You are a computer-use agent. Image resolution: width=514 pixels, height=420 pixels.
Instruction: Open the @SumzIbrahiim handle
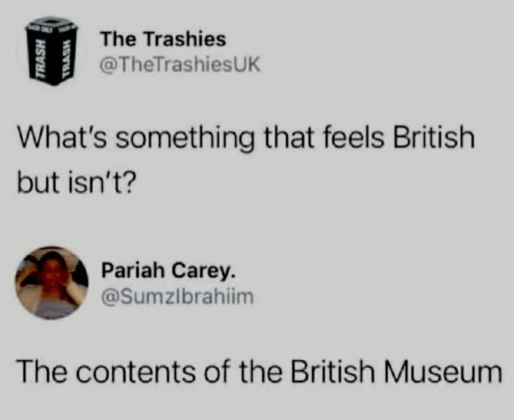click(177, 297)
